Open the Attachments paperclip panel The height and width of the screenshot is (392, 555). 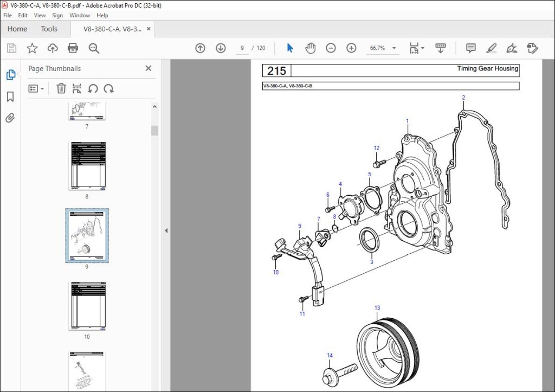[10, 118]
